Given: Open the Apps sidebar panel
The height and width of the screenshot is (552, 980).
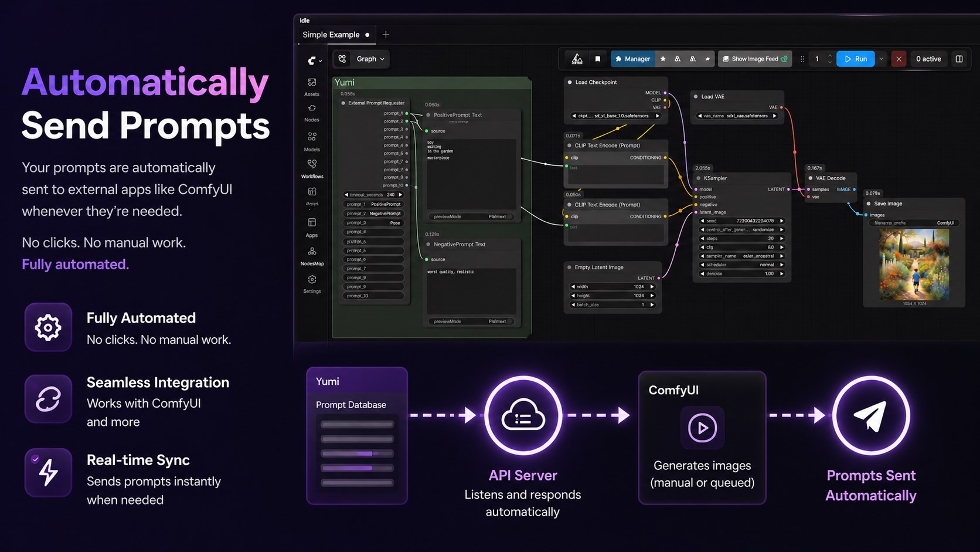Looking at the screenshot, I should (x=312, y=227).
